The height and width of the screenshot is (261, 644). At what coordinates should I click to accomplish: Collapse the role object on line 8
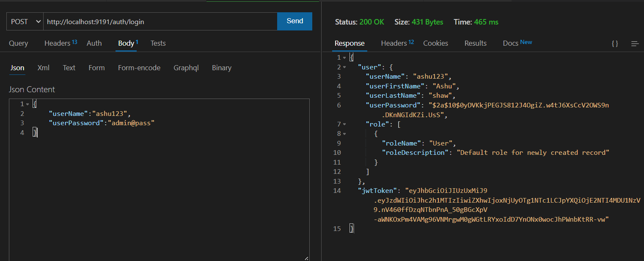tap(344, 134)
